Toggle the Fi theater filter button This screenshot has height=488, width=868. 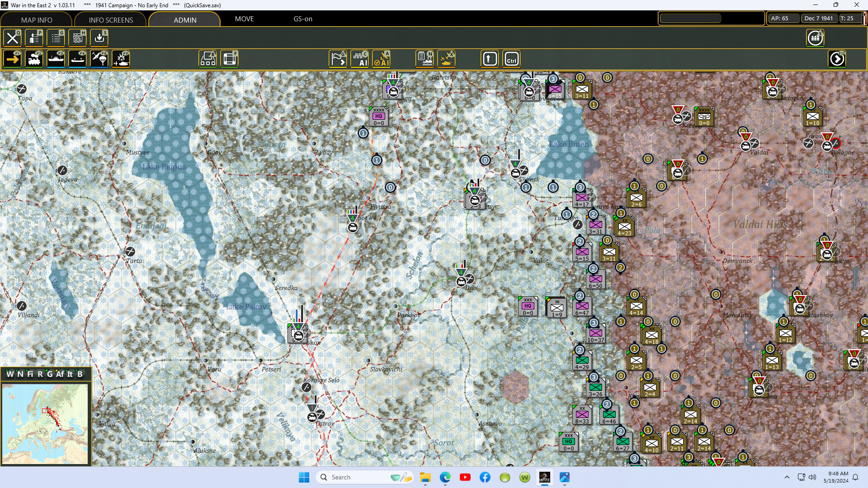(30, 374)
